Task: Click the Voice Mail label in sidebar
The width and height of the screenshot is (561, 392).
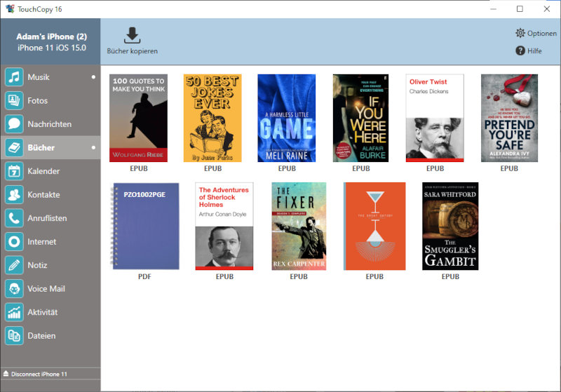Action: (46, 289)
